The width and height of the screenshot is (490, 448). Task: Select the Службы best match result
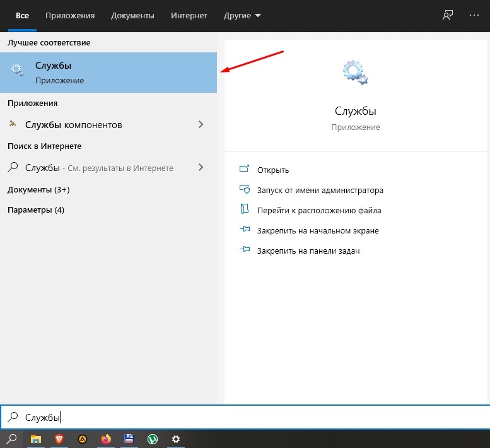point(108,73)
